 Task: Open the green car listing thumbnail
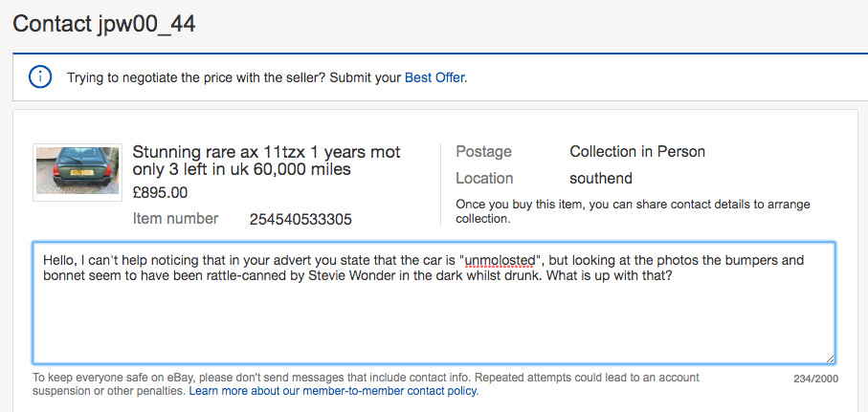click(78, 172)
